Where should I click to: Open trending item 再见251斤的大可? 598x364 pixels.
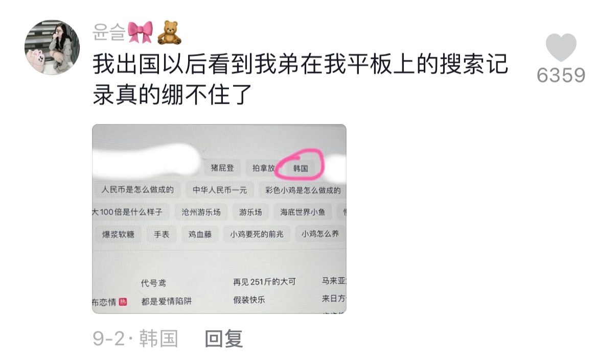tap(264, 282)
